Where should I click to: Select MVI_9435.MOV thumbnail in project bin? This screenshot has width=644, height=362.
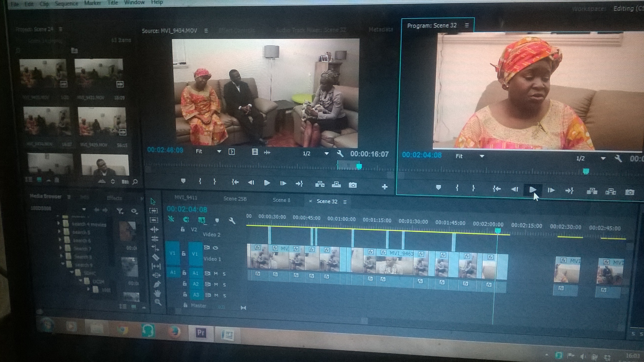coord(102,122)
